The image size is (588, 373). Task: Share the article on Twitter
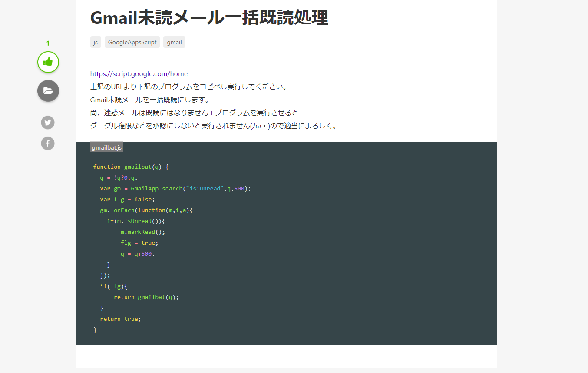[x=48, y=123]
